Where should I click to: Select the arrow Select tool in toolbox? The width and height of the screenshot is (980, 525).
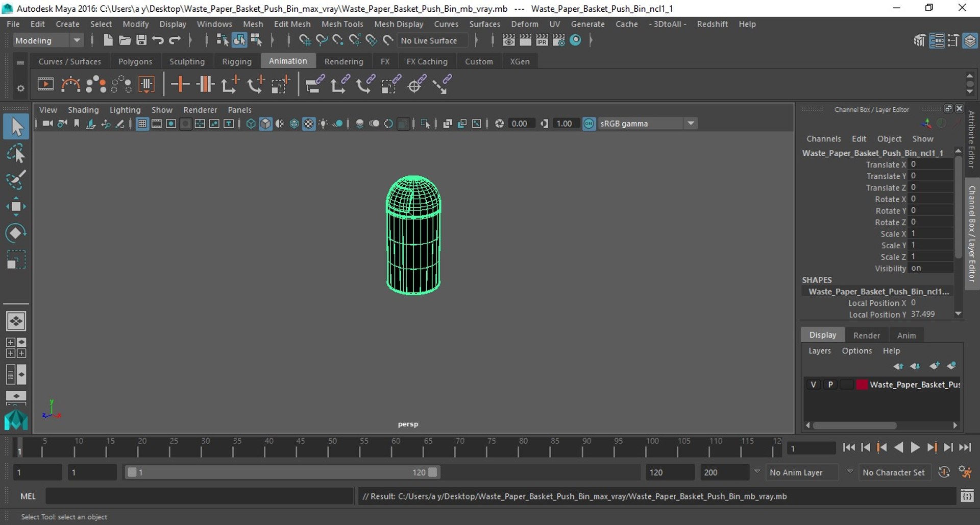[16, 127]
